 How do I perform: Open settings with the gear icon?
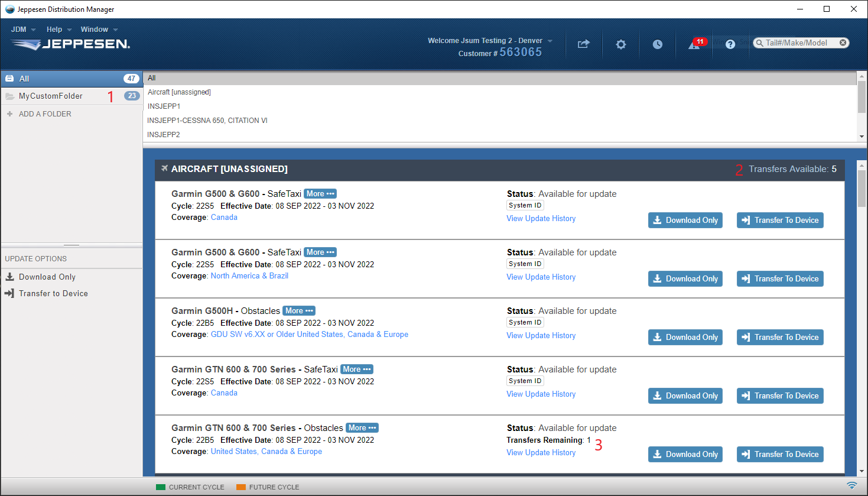tap(620, 44)
